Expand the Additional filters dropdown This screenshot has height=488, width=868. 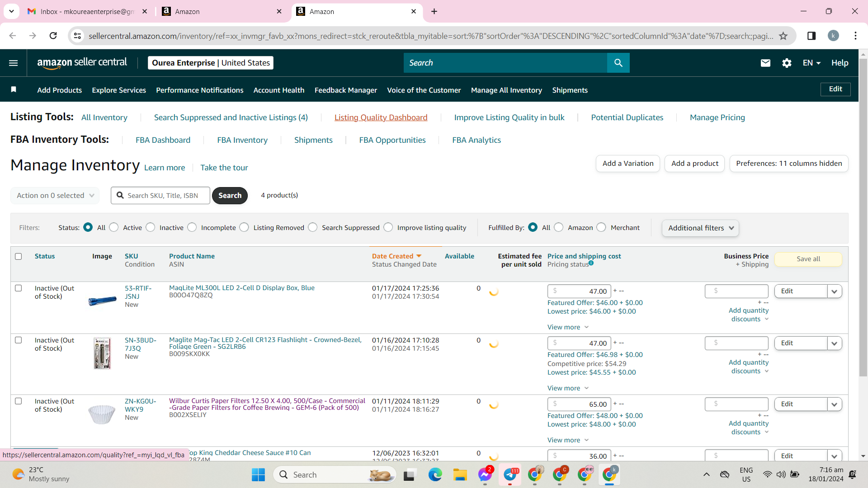700,228
